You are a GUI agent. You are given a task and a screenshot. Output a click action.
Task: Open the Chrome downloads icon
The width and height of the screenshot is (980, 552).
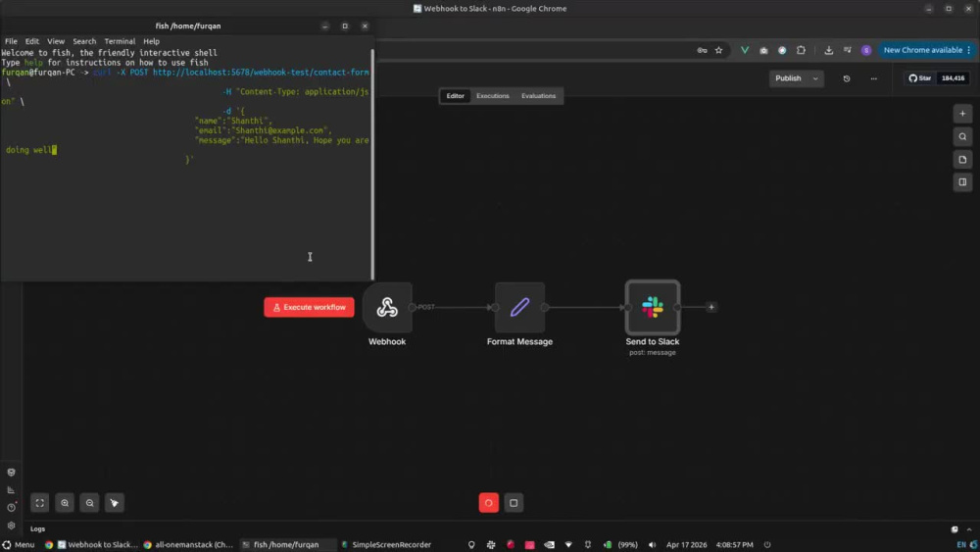829,50
